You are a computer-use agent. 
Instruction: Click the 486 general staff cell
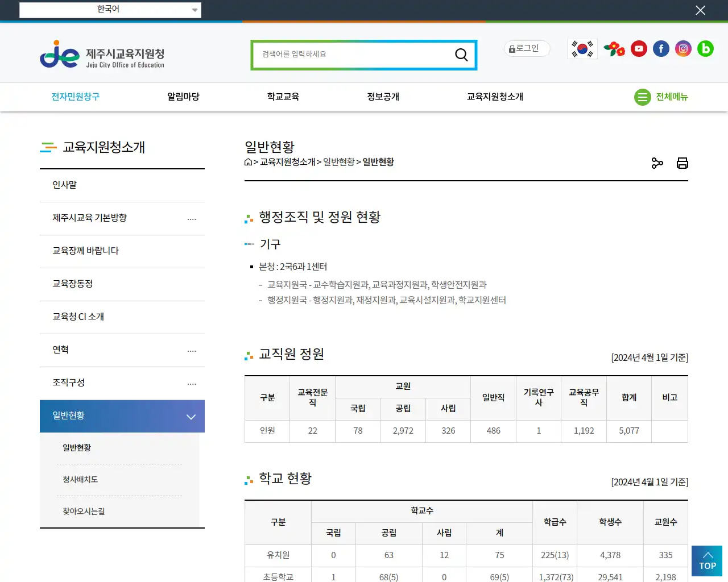tap(494, 431)
